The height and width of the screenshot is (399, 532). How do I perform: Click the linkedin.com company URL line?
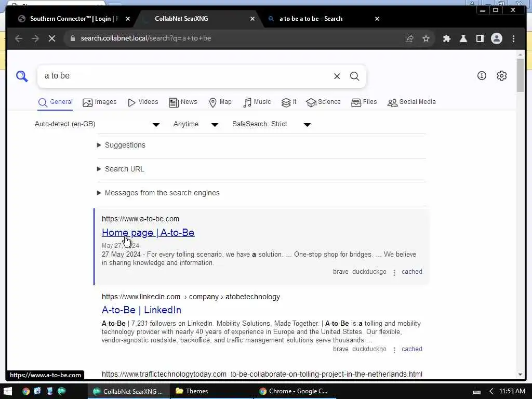[x=191, y=297]
